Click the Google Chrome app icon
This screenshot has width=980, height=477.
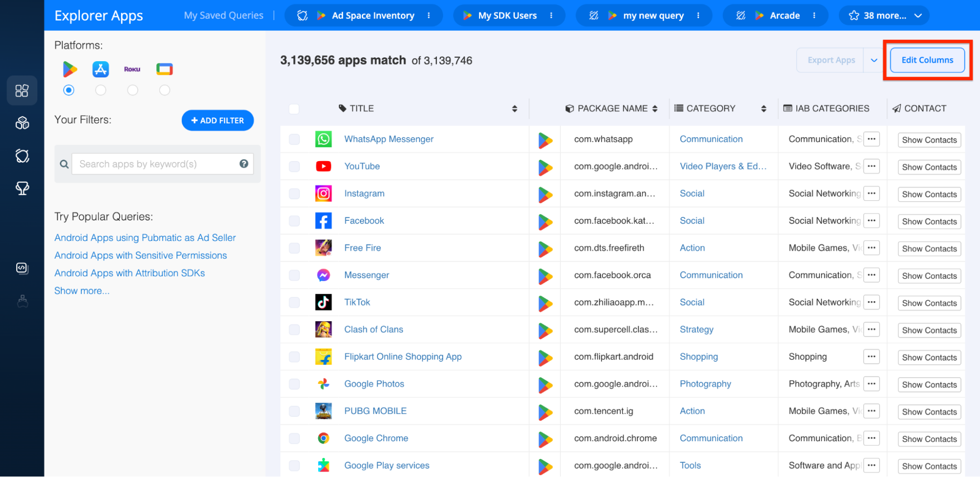coord(324,438)
